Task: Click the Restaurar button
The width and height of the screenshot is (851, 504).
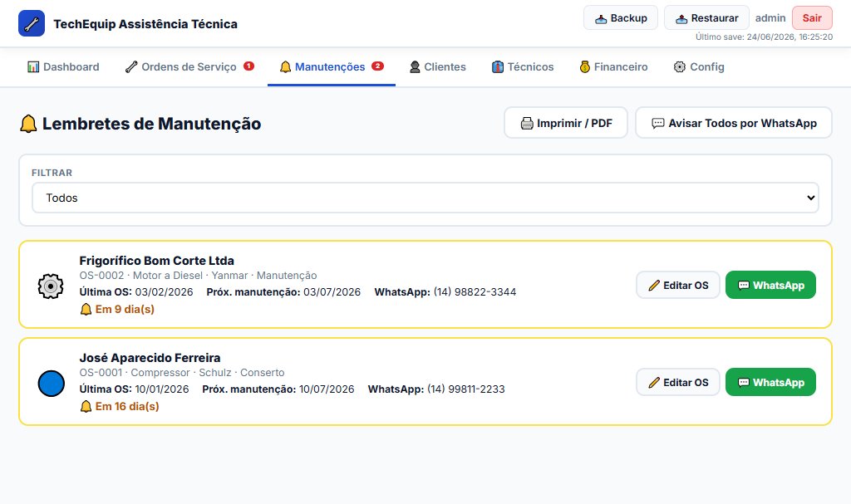Action: click(706, 18)
